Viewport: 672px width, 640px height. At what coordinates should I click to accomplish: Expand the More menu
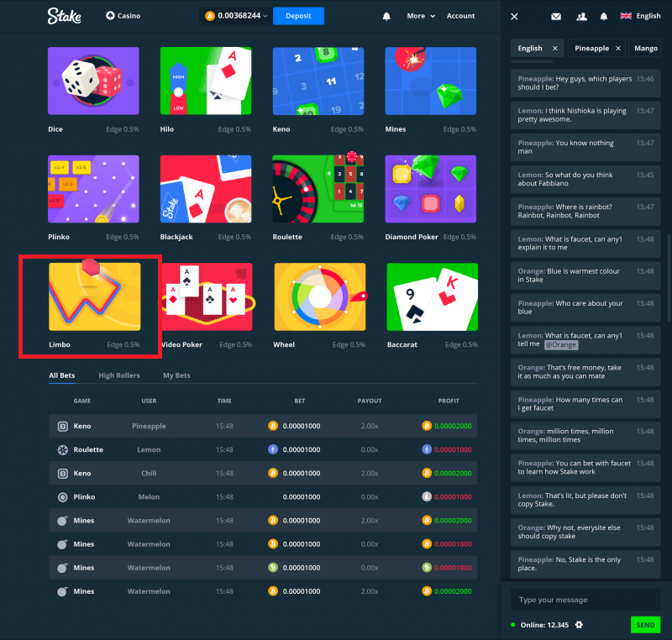421,16
